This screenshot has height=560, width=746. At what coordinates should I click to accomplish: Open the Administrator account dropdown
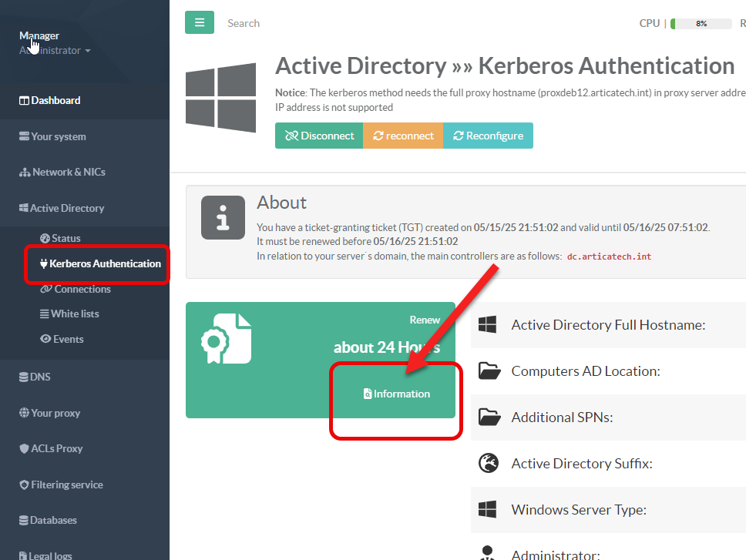click(55, 51)
